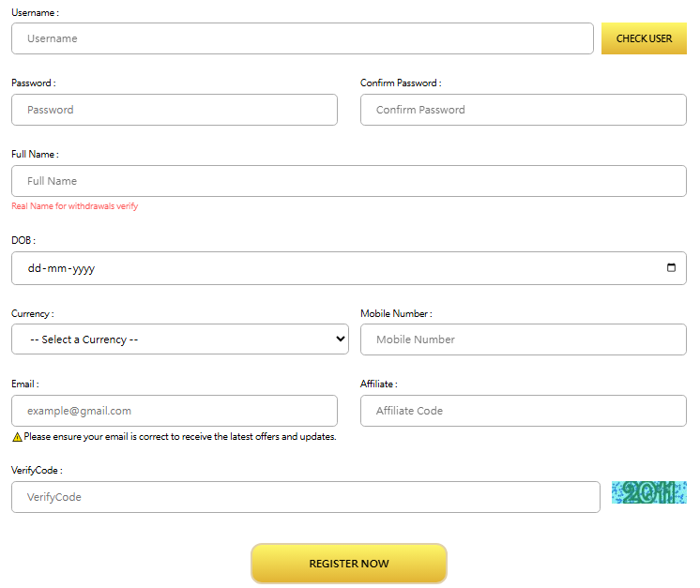Click into the Password field
700x588 pixels.
(x=174, y=110)
